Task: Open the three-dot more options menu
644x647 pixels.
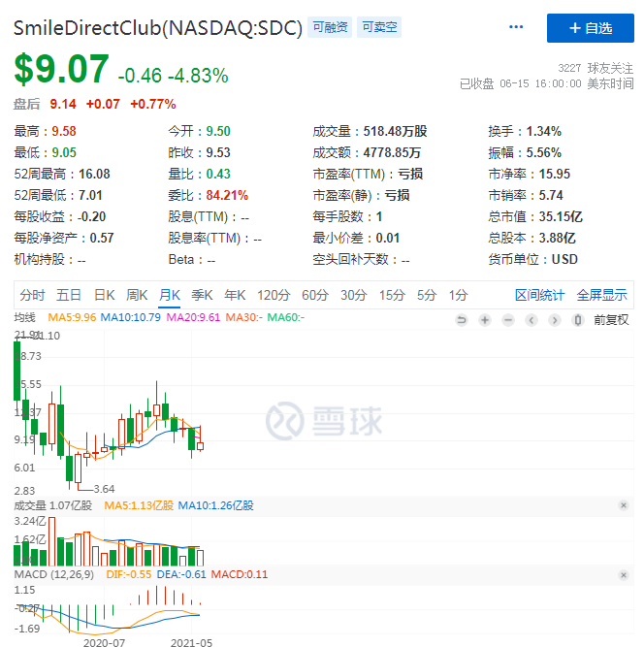Action: click(516, 27)
